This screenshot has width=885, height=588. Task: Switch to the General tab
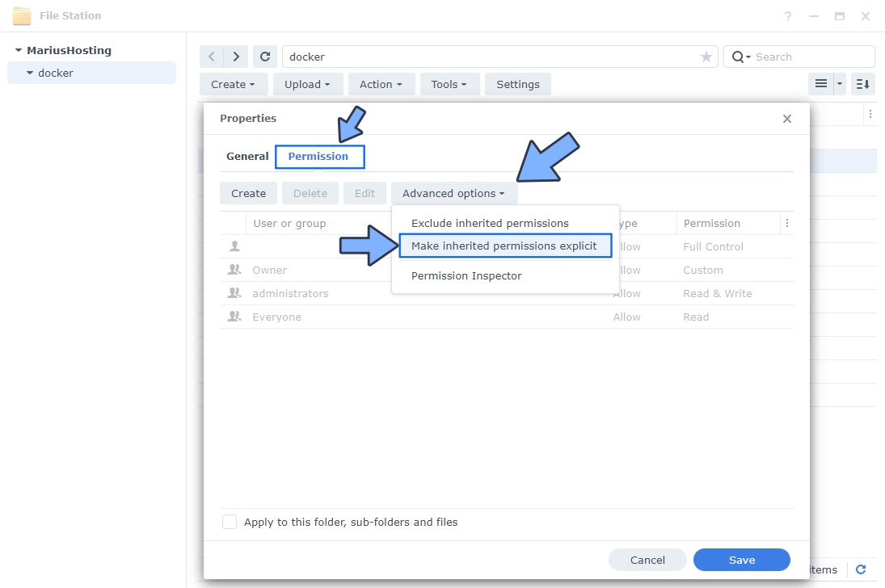point(247,156)
